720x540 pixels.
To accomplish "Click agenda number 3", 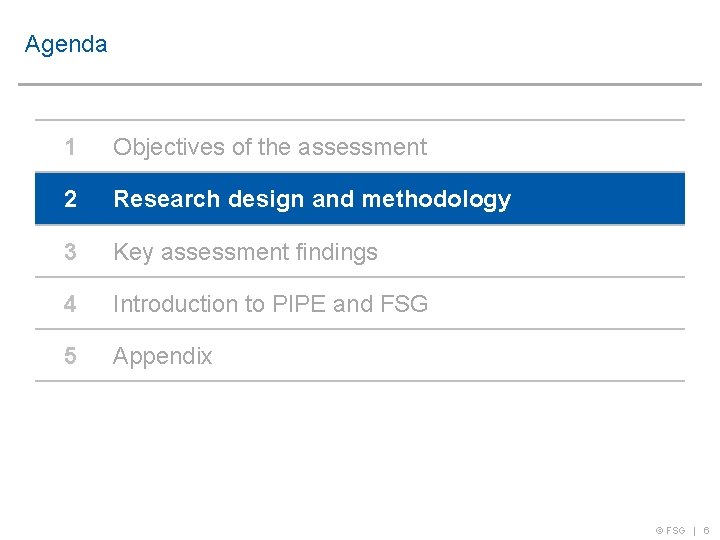I will point(70,252).
